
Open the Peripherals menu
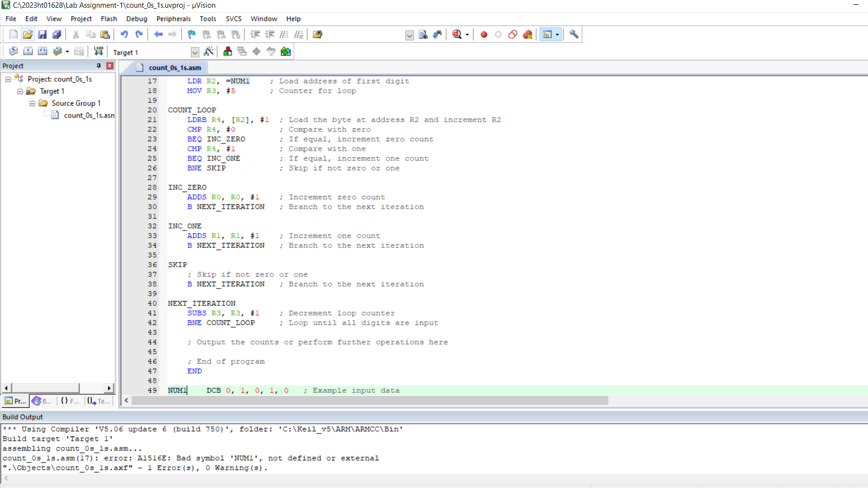pos(174,19)
